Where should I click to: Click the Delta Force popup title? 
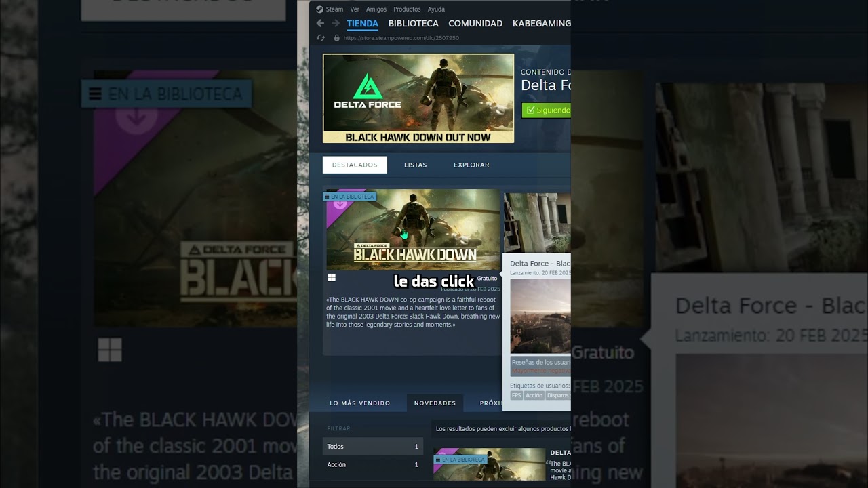(540, 264)
